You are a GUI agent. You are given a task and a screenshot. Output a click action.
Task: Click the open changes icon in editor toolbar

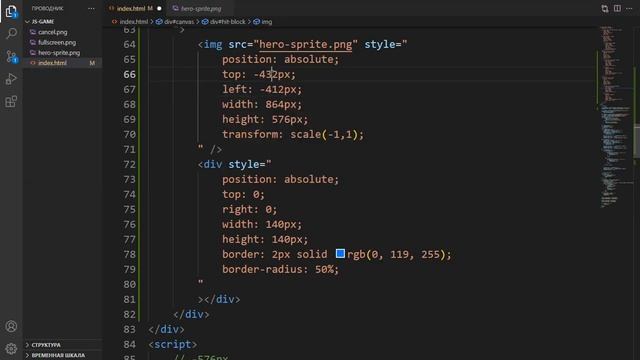pyautogui.click(x=604, y=9)
